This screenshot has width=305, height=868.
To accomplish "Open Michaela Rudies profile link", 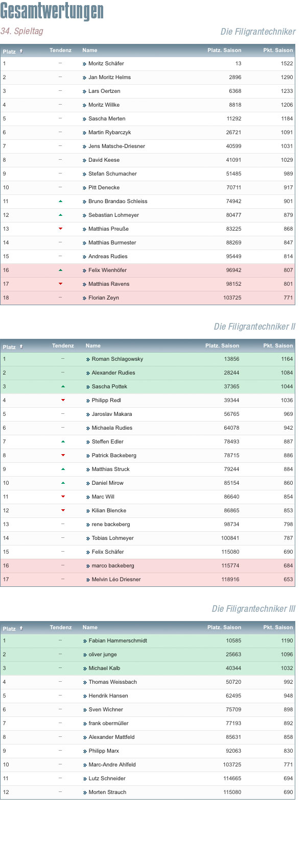I will click(x=112, y=428).
